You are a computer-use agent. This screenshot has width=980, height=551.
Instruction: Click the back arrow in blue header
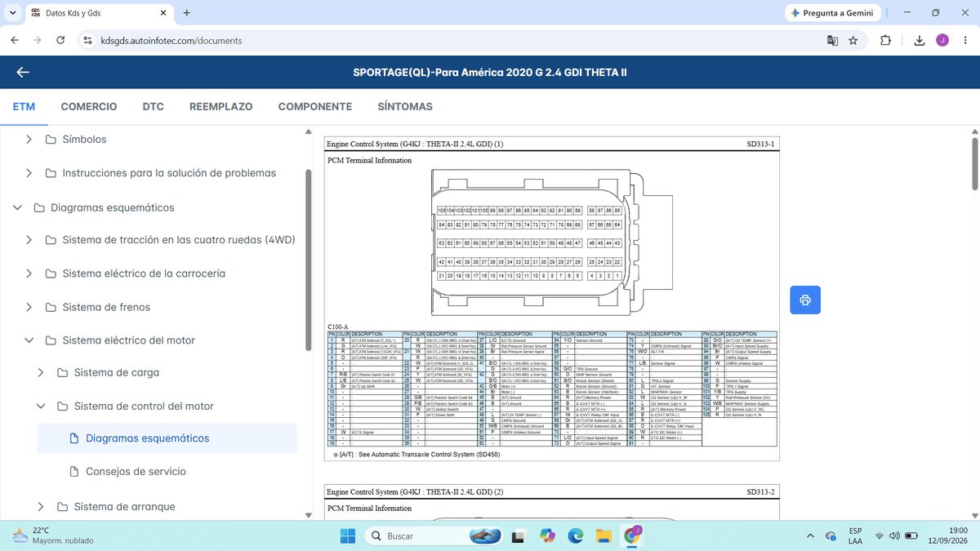point(23,73)
